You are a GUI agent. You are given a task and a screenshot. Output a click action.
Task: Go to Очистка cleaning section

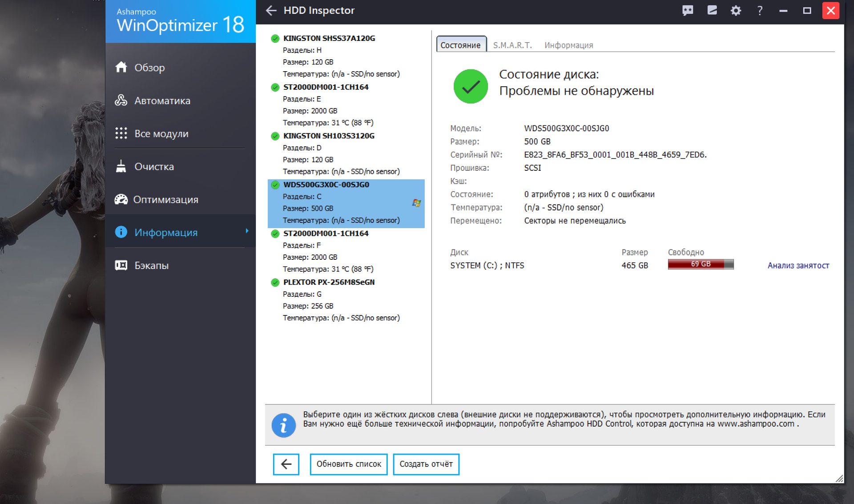[x=154, y=166]
